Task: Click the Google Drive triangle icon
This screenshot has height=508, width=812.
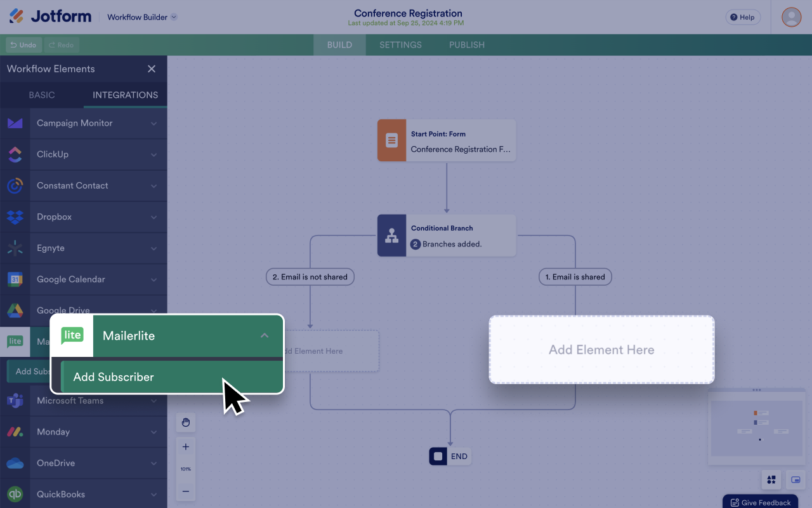Action: coord(15,311)
